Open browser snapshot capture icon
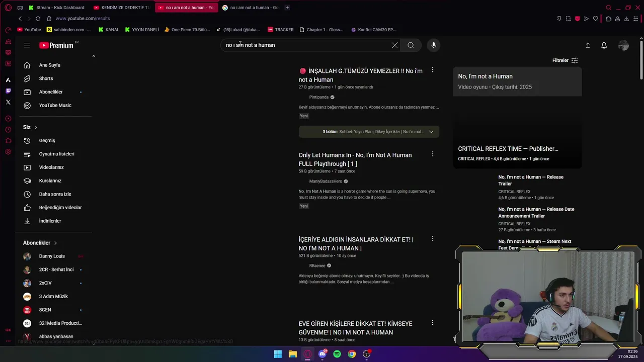 (568, 19)
